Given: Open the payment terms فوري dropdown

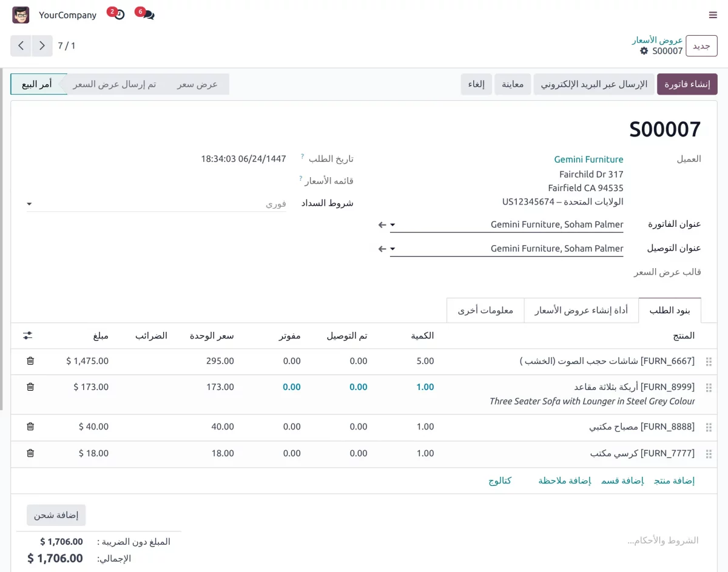Looking at the screenshot, I should point(277,204).
